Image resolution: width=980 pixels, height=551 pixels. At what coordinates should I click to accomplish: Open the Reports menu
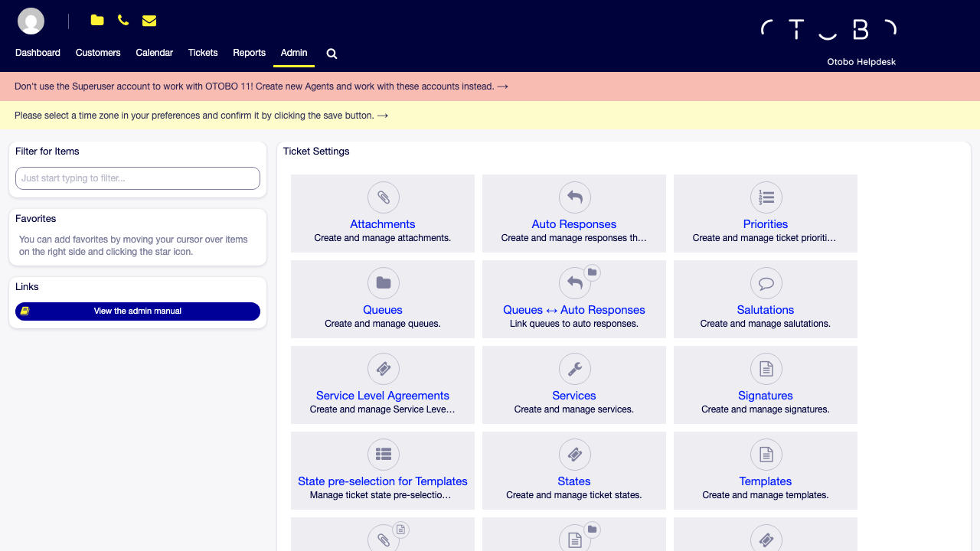249,53
